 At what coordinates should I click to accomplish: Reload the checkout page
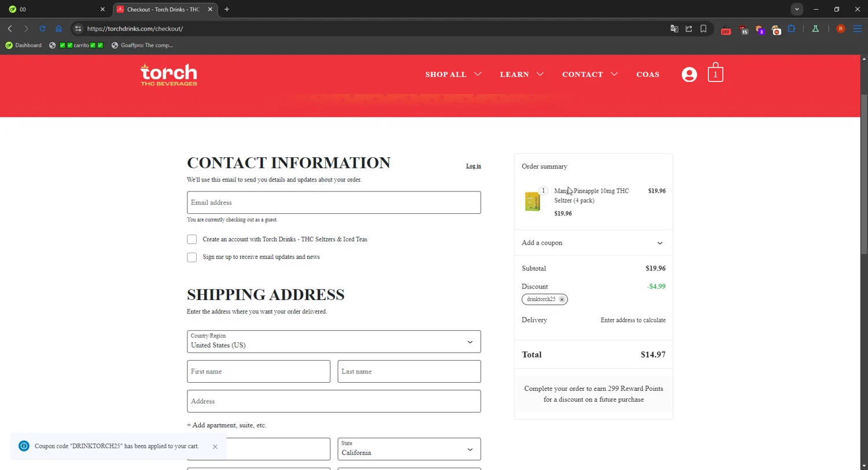click(42, 28)
